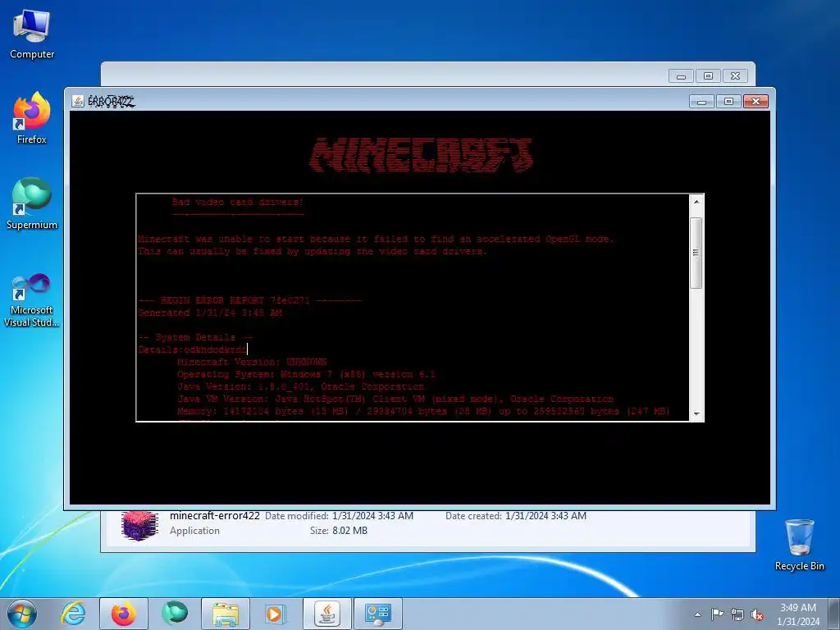Launch Internet Explorer from the taskbar
This screenshot has height=630, width=840.
click(x=73, y=614)
